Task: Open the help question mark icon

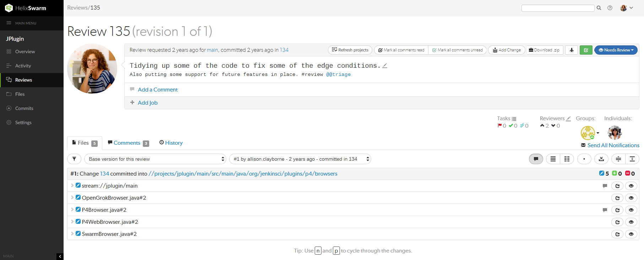Action: click(x=610, y=8)
